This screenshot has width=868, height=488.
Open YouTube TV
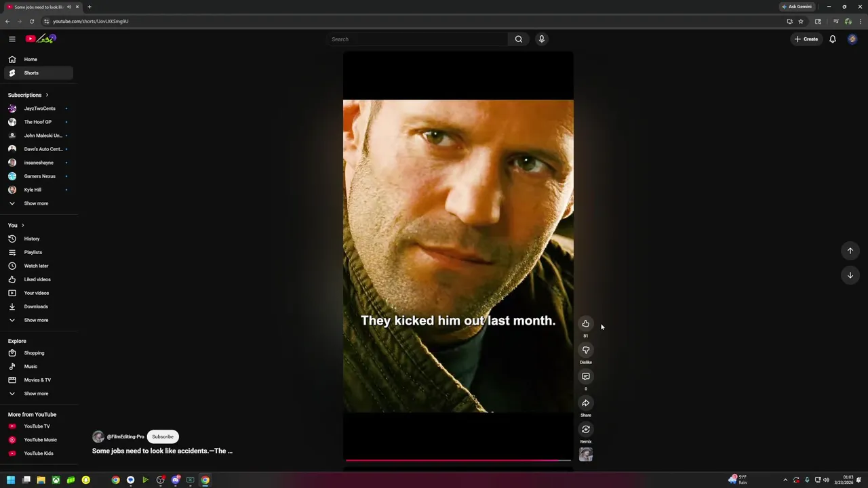tap(39, 426)
